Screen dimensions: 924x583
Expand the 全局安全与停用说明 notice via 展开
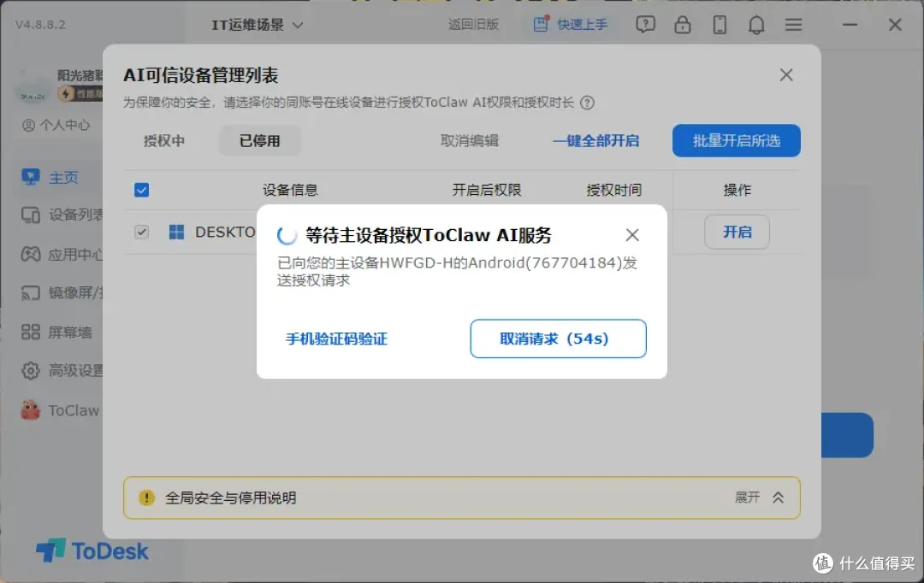(759, 498)
